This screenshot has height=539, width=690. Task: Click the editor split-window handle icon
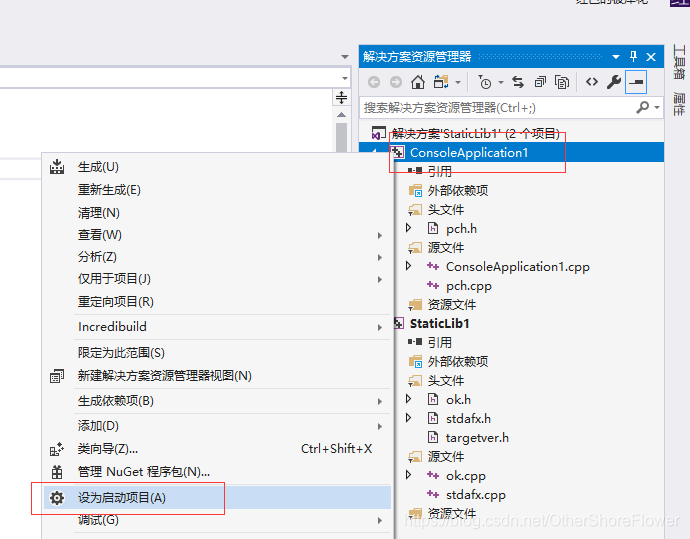coord(341,97)
